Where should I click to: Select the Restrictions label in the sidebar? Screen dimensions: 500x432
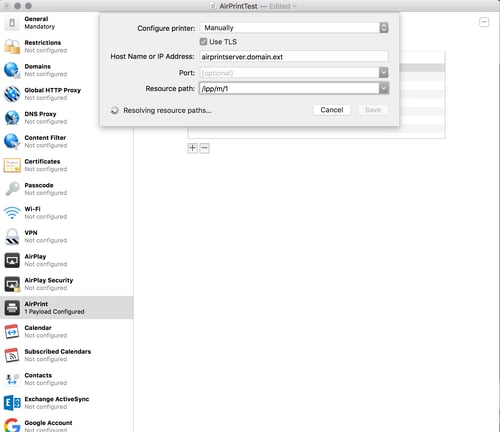(x=43, y=43)
